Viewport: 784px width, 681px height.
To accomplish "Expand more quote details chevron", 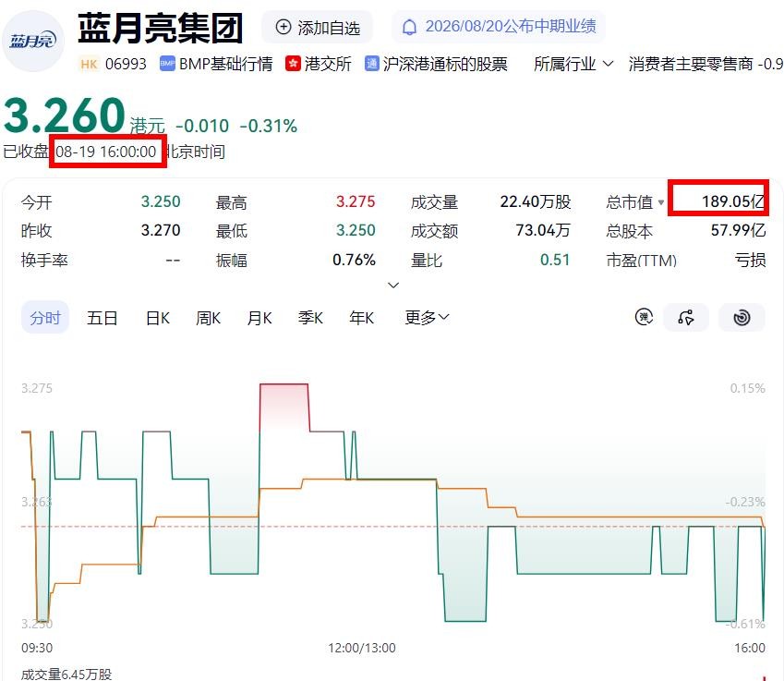I will coord(393,286).
